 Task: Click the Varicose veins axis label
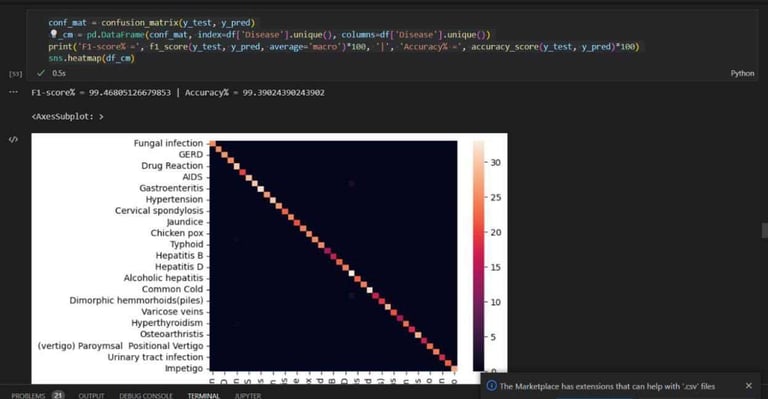pos(172,311)
